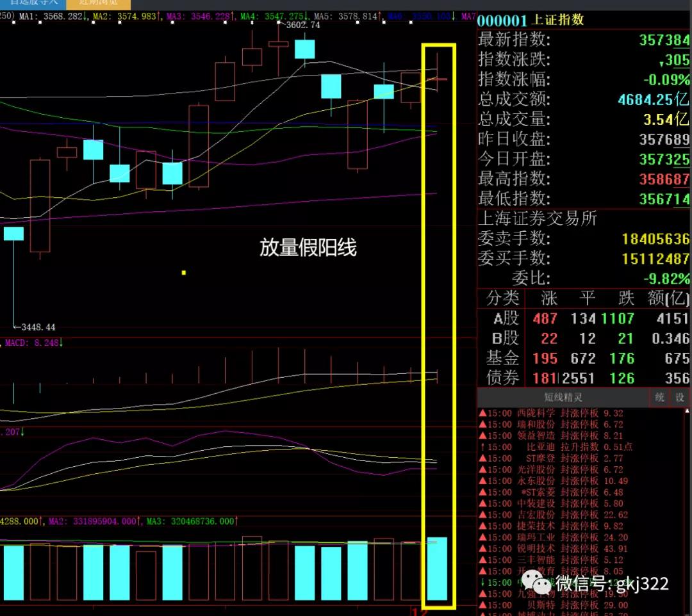Select the 债券 row in the category table

click(x=584, y=378)
